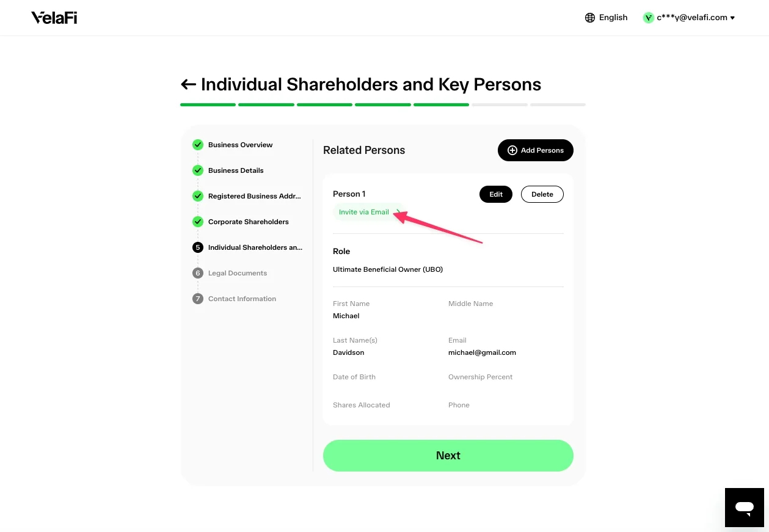Click the green checkmark for Business Overview
Image resolution: width=769 pixels, height=532 pixels.
(197, 145)
